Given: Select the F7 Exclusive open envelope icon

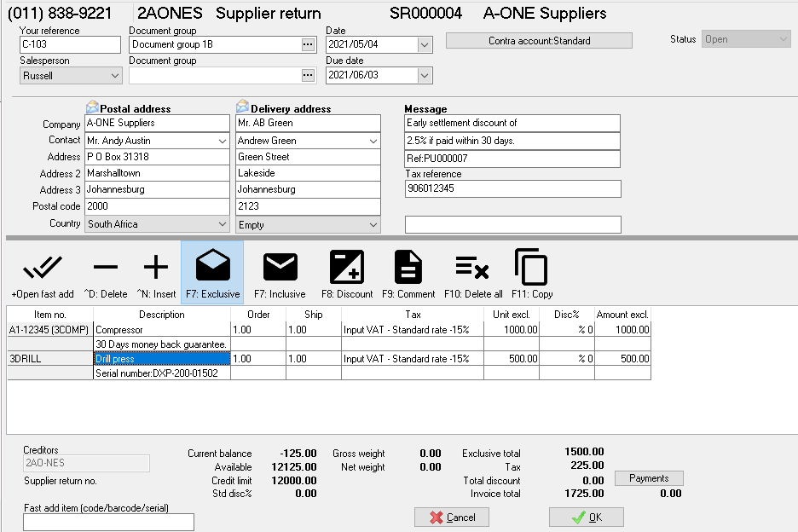Looking at the screenshot, I should pyautogui.click(x=212, y=269).
